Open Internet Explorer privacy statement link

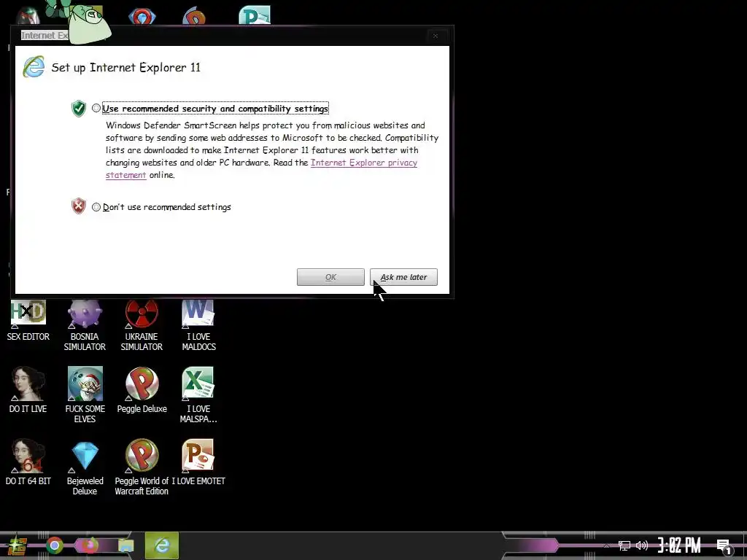364,163
